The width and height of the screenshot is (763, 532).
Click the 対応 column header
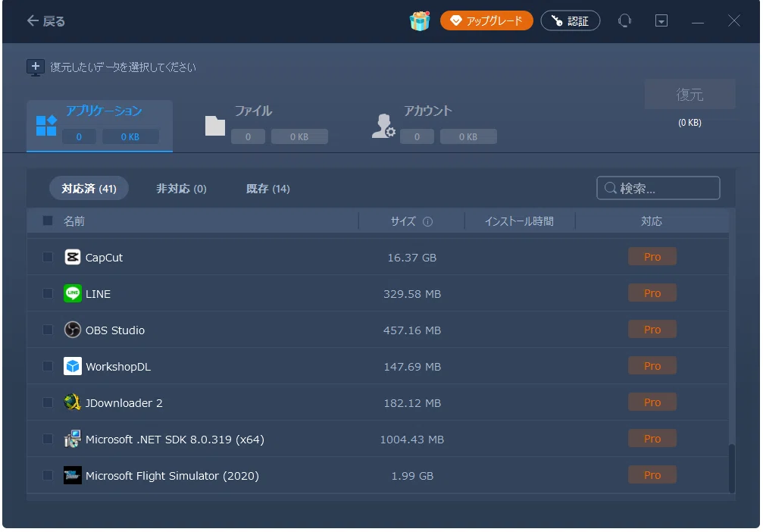pos(652,221)
